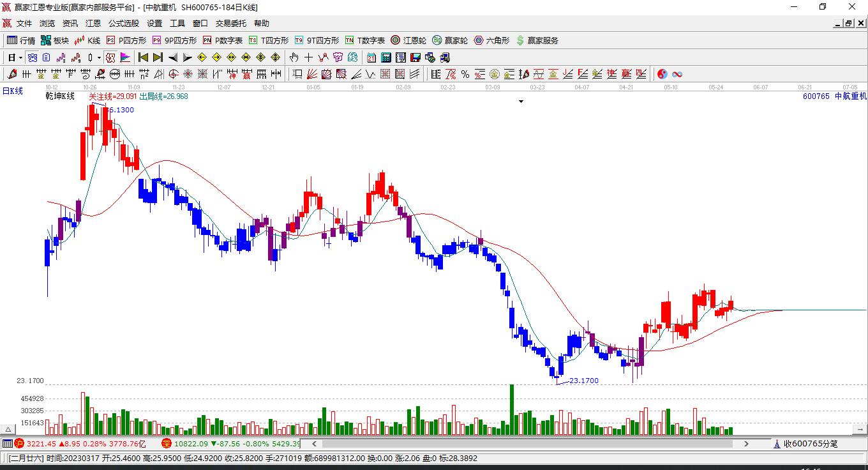Viewport: 868px width, 470px height.
Task: Open the T数字表 table
Action: pyautogui.click(x=365, y=40)
